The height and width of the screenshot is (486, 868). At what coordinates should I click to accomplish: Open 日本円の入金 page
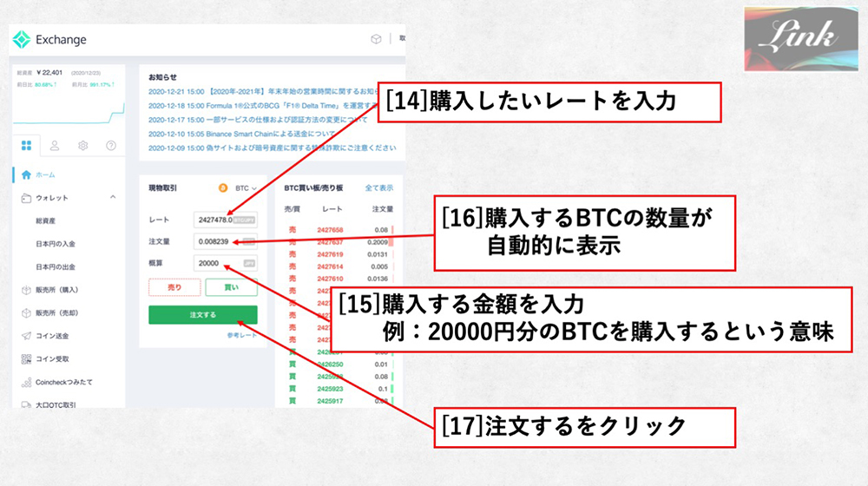click(56, 244)
